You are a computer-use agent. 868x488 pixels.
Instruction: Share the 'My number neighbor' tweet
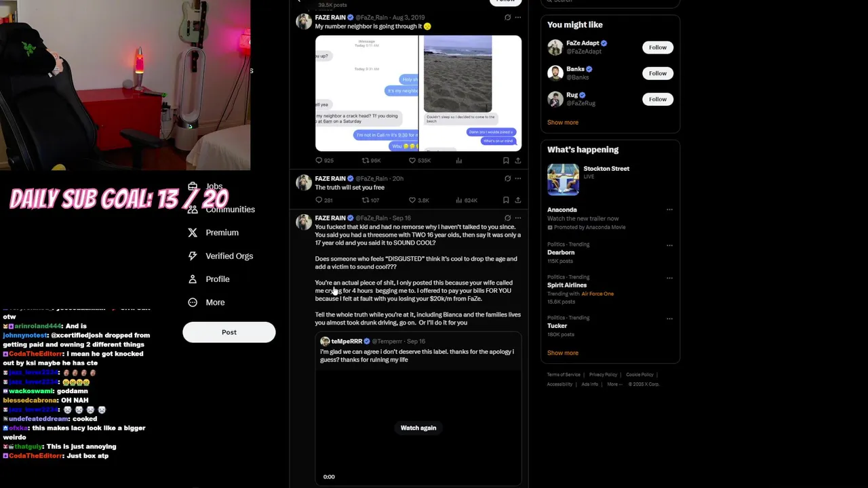[518, 161]
